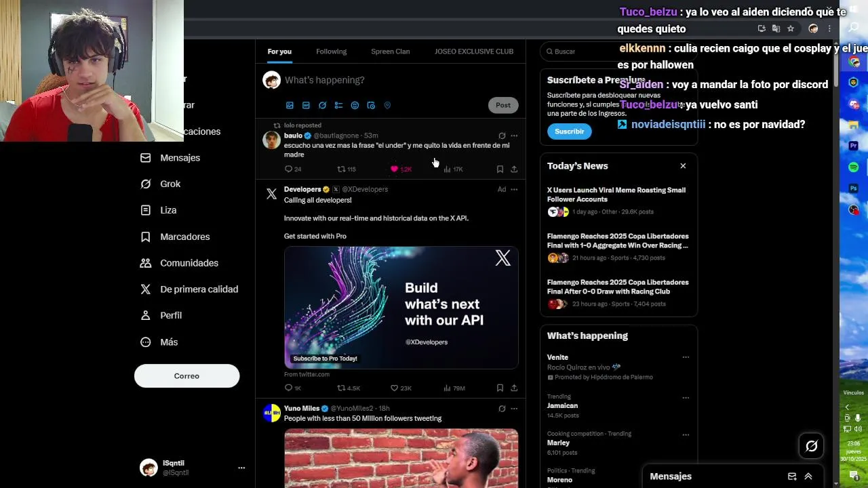The width and height of the screenshot is (868, 488).
Task: Tag location in the new post
Action: click(387, 105)
